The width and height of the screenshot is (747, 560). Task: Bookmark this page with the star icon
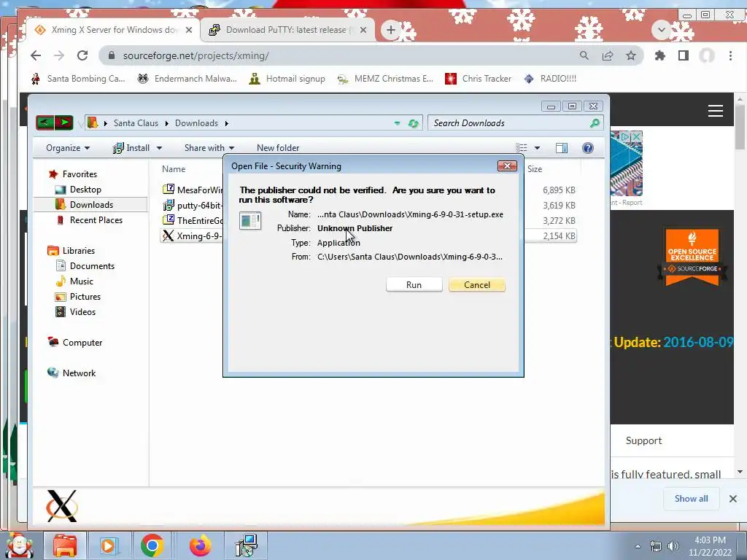pyautogui.click(x=631, y=55)
